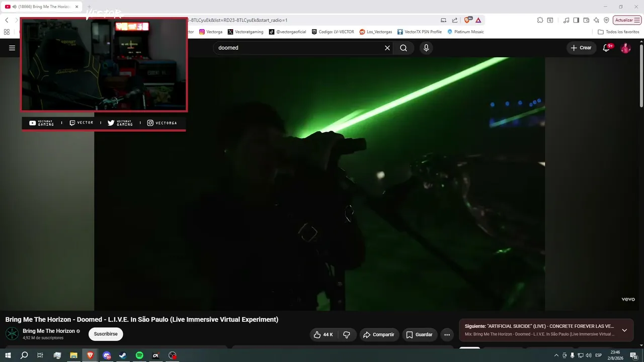Open the media control music note icon
This screenshot has height=362, width=644.
[x=567, y=20]
